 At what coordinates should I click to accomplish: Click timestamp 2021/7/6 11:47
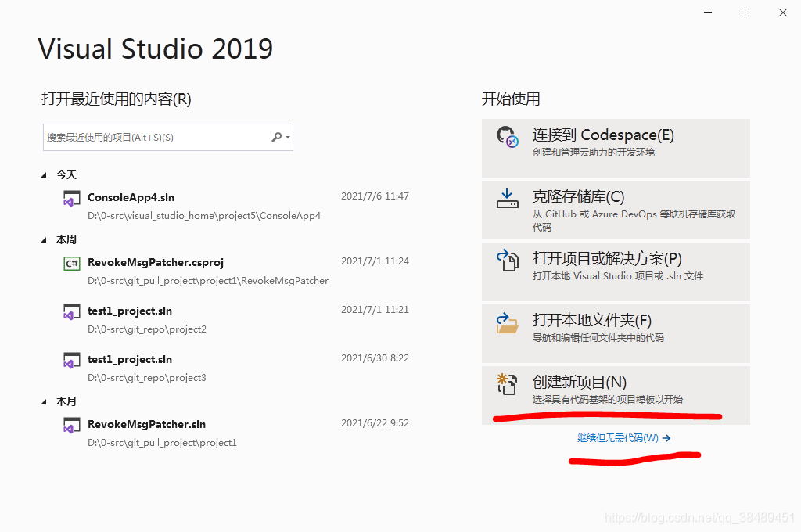tap(375, 196)
